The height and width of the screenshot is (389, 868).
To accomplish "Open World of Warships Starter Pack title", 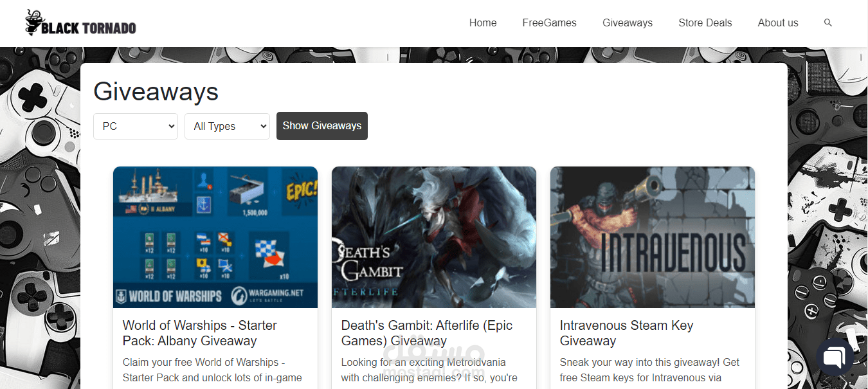I will coord(200,333).
